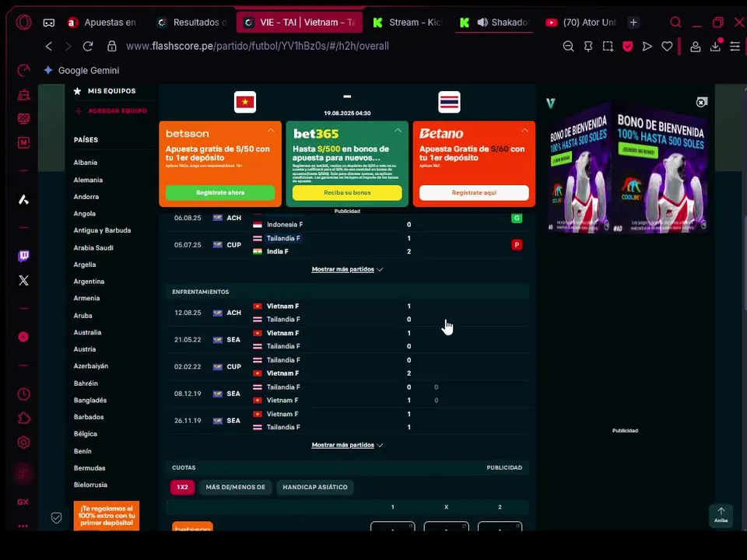747x560 pixels.
Task: Open the 26.11.19 SEA match row
Action: (347, 421)
